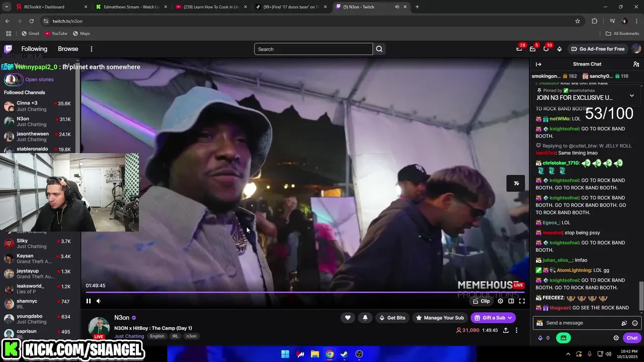Click the heart follow button
Screen dimensions: 644x362
click(x=348, y=318)
